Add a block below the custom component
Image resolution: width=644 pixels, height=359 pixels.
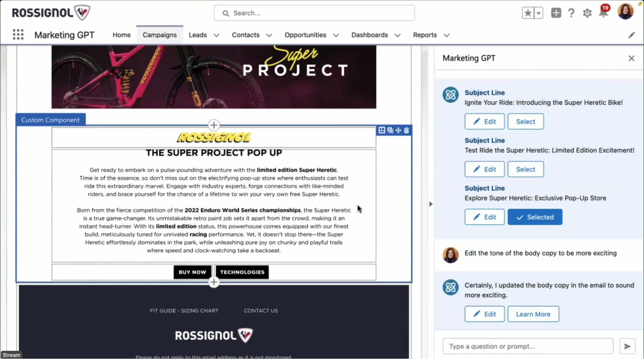pos(214,282)
